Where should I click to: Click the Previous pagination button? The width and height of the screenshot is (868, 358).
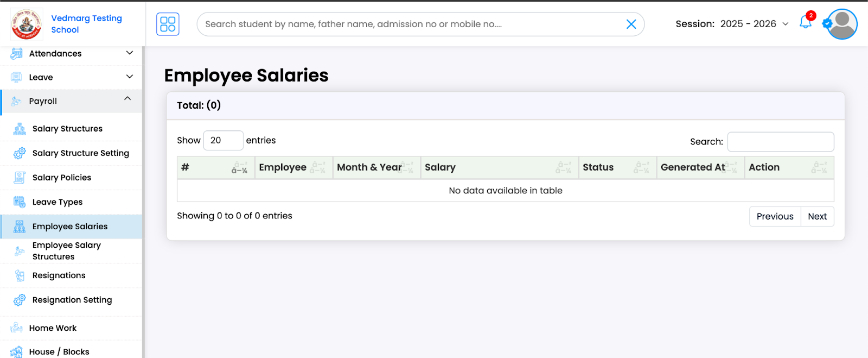774,216
